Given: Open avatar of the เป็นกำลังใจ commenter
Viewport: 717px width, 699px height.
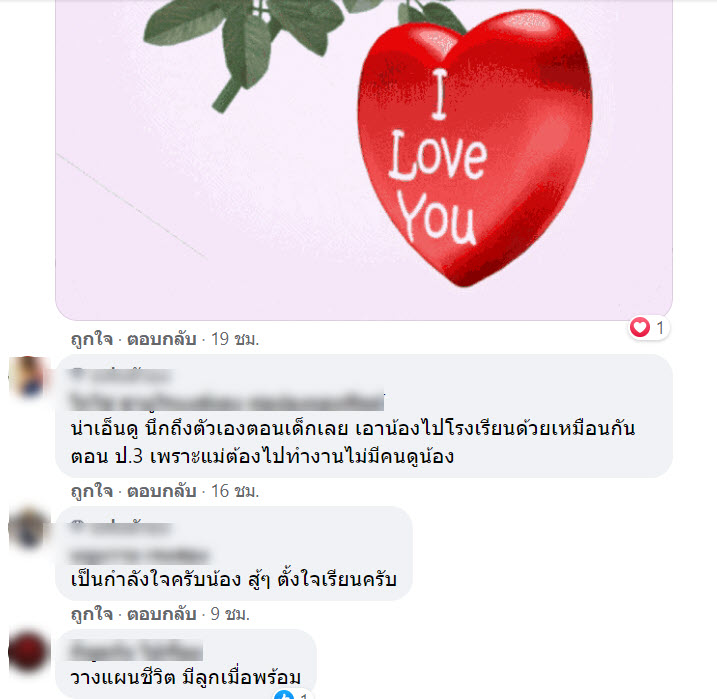Looking at the screenshot, I should [x=28, y=527].
